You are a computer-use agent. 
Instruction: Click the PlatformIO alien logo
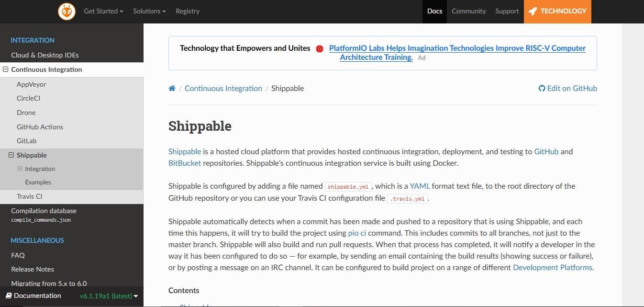point(67,11)
